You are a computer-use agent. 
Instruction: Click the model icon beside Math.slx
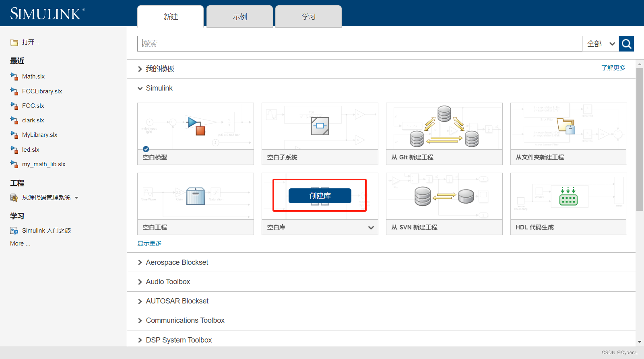[x=14, y=76]
